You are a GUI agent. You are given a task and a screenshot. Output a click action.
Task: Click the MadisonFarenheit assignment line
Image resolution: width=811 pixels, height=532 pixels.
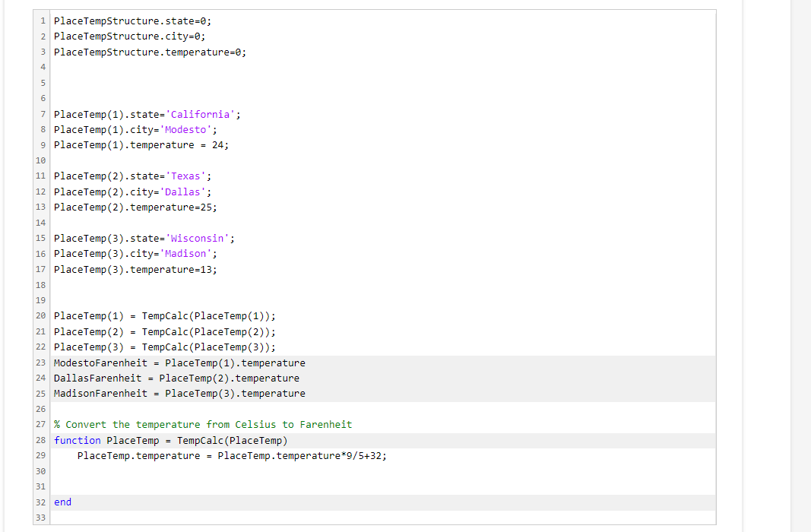tap(179, 394)
